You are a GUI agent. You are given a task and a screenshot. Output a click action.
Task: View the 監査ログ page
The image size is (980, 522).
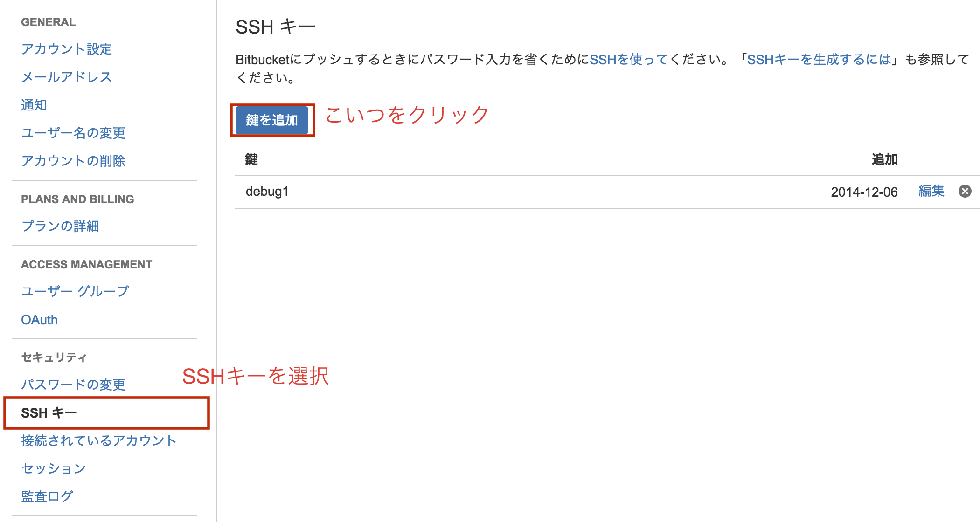46,495
